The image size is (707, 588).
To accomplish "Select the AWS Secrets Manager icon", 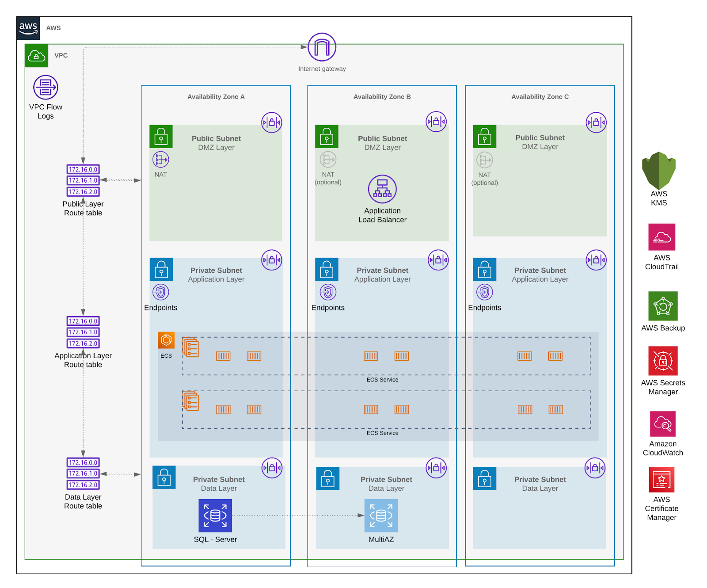I will pyautogui.click(x=663, y=361).
